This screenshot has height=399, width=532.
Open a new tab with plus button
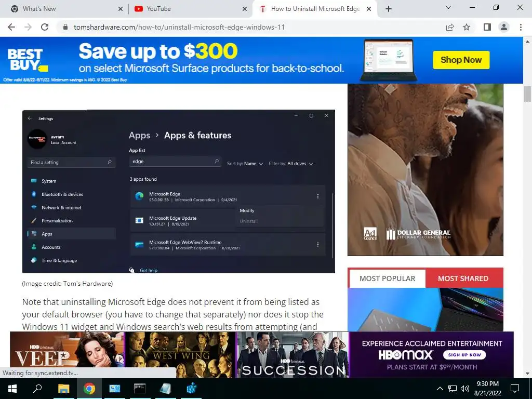[x=389, y=9]
